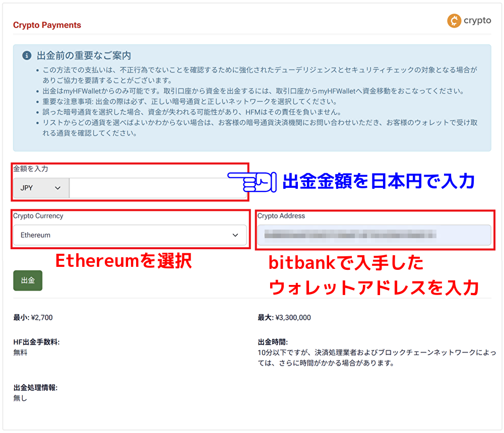The width and height of the screenshot is (504, 433).
Task: Click the info icon beside 出金前の重要なご案内
Action: coord(27,55)
